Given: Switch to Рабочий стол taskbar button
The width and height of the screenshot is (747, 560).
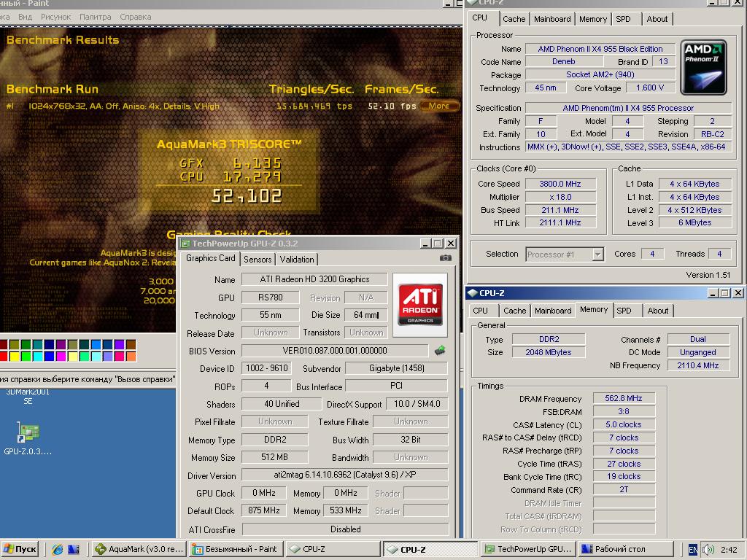Looking at the screenshot, I should pyautogui.click(x=626, y=549).
